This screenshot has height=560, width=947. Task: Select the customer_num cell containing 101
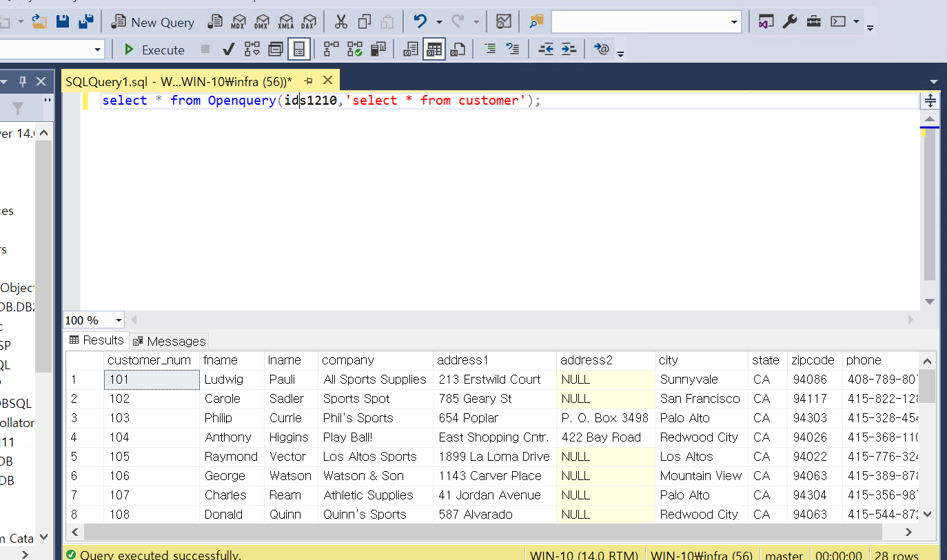click(x=152, y=380)
